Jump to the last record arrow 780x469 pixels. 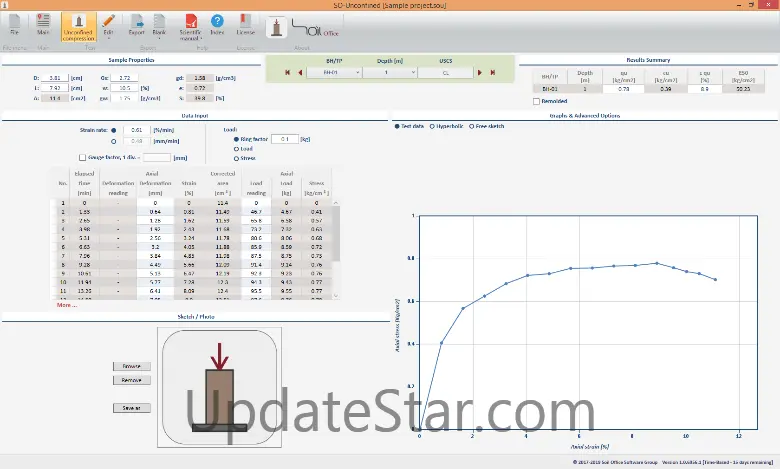tap(492, 73)
